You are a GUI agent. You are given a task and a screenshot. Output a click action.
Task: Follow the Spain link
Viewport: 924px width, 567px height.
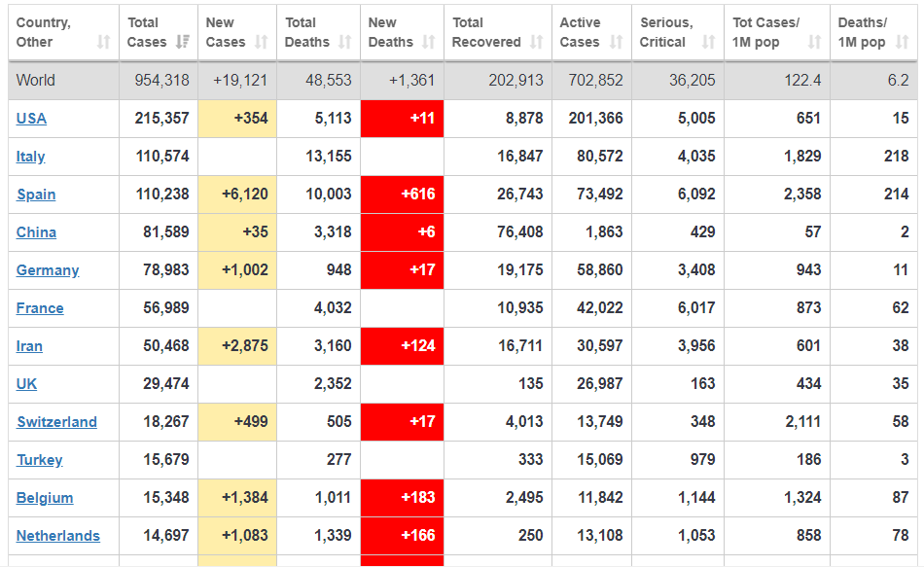(x=36, y=195)
